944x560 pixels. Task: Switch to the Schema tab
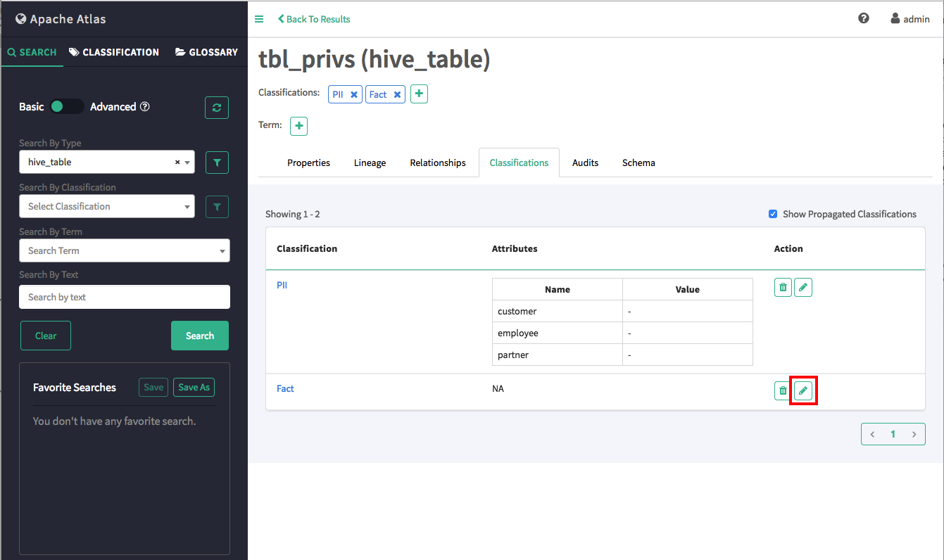pyautogui.click(x=638, y=163)
